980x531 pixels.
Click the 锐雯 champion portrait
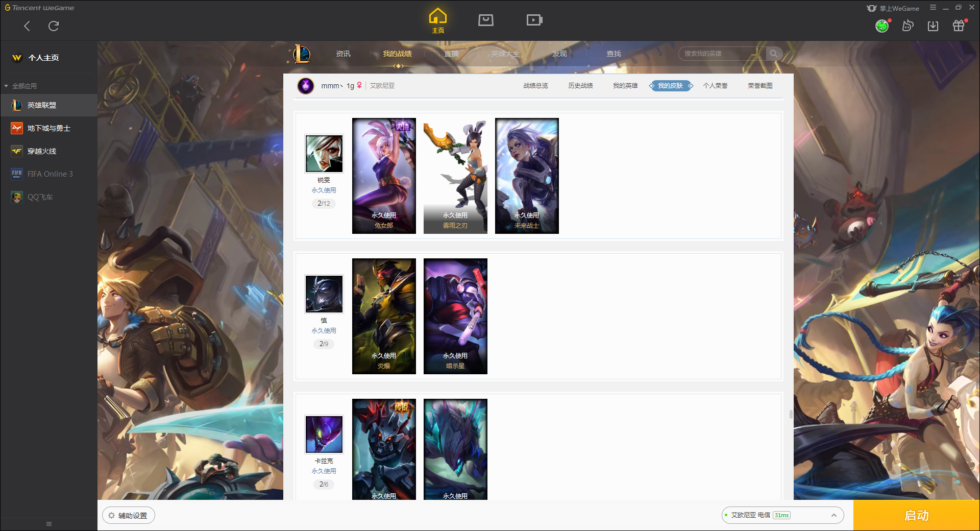324,154
